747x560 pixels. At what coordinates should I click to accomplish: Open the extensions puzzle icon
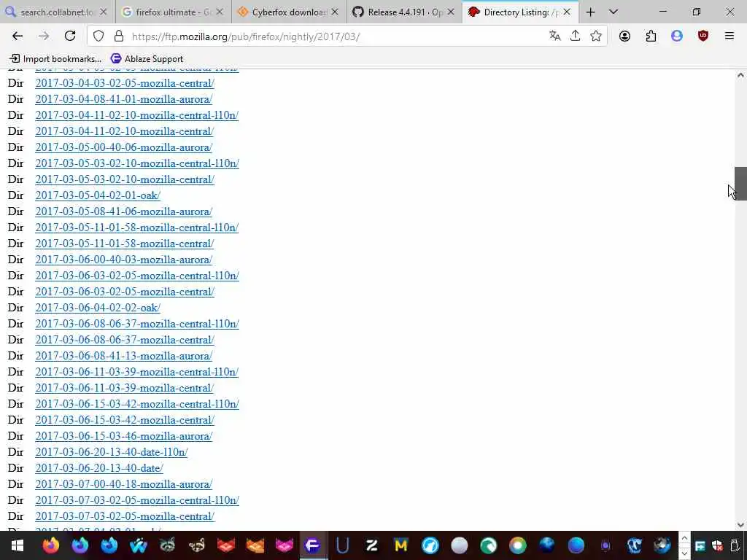tap(651, 36)
